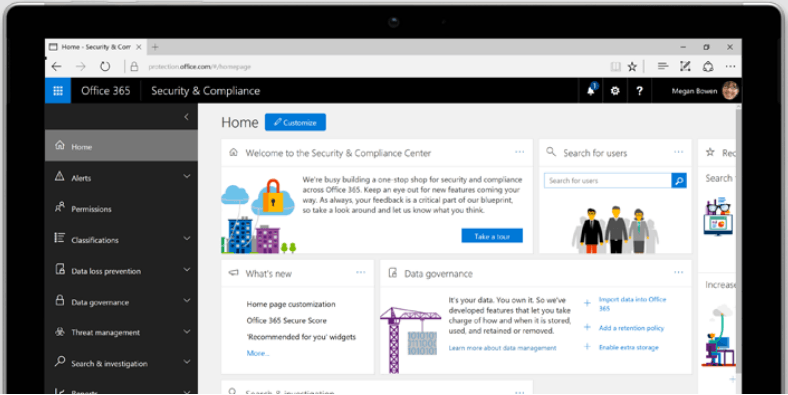Select the Home item in sidebar
788x395 pixels.
click(x=121, y=146)
